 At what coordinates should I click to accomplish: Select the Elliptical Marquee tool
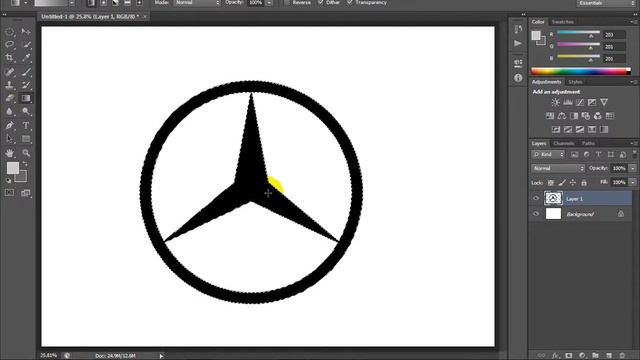[x=9, y=31]
